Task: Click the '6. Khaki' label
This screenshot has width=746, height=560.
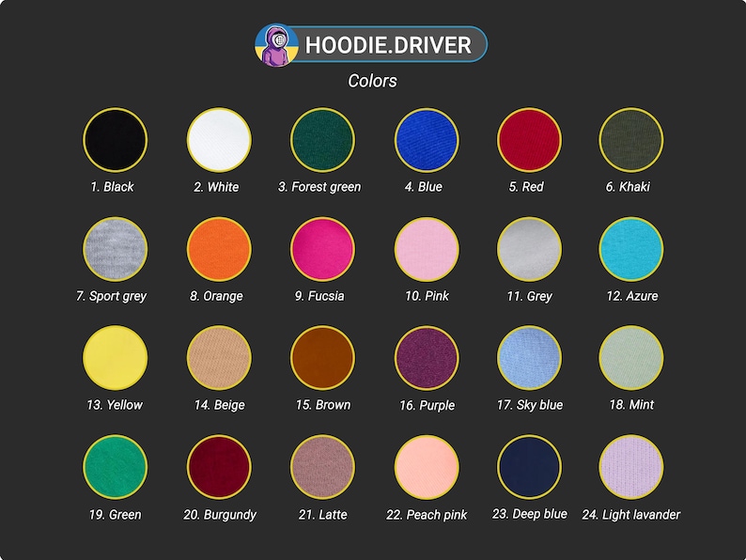Action: point(628,187)
